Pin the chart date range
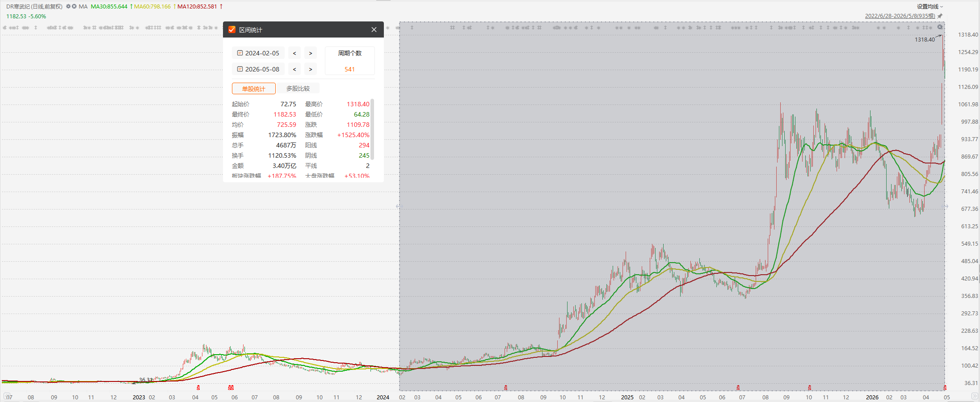The width and height of the screenshot is (980, 402). (940, 16)
